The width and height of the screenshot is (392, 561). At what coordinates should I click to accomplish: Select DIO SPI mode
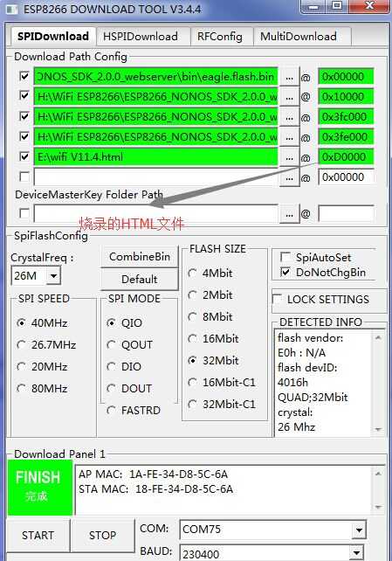[124, 367]
